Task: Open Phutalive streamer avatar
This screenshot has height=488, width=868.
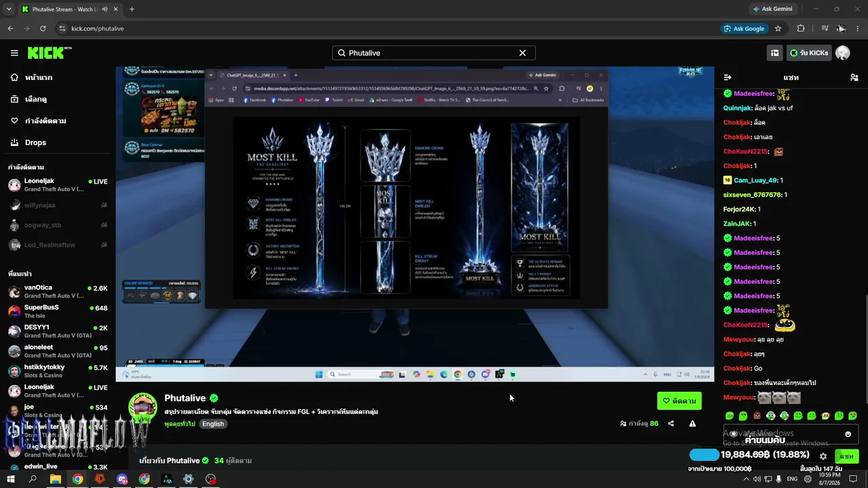Action: [143, 407]
